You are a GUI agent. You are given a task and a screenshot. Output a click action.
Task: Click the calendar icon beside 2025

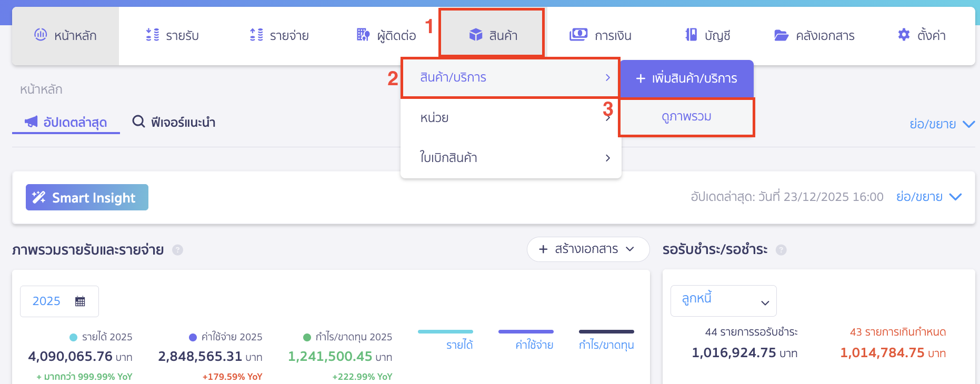coord(79,300)
